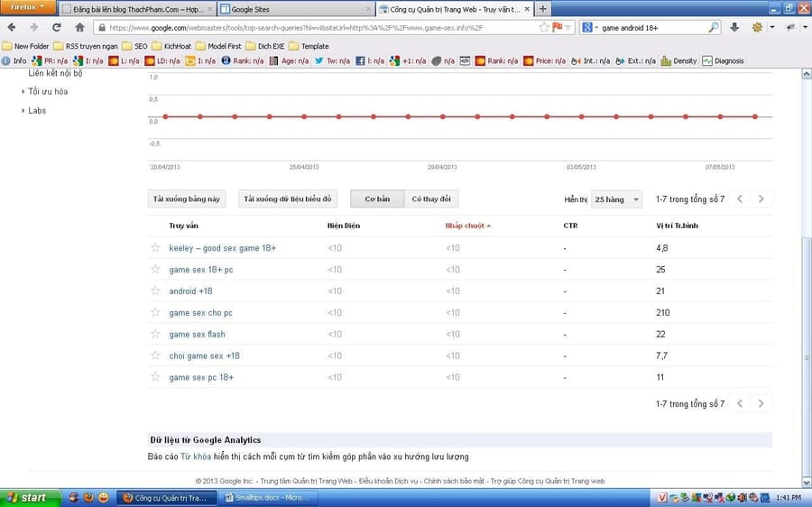Viewport: 812px width, 507px height.
Task: Open the 'KichHoat' bookmarks folder
Action: pyautogui.click(x=171, y=46)
